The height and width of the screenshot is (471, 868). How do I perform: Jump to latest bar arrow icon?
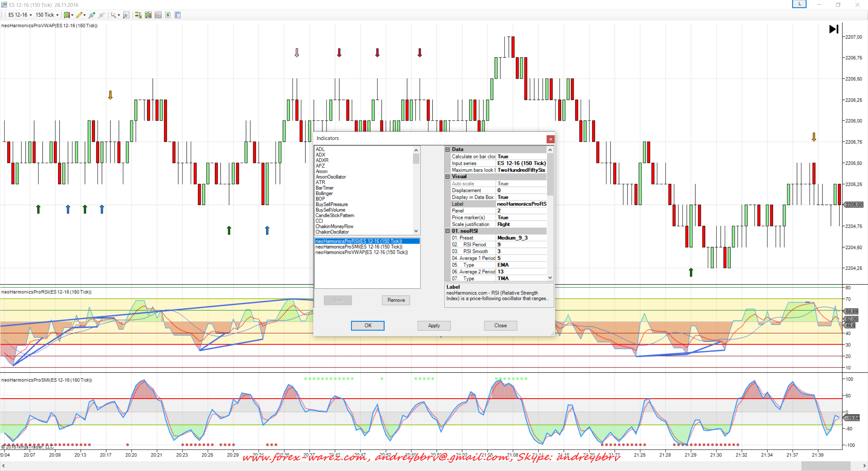coord(833,29)
